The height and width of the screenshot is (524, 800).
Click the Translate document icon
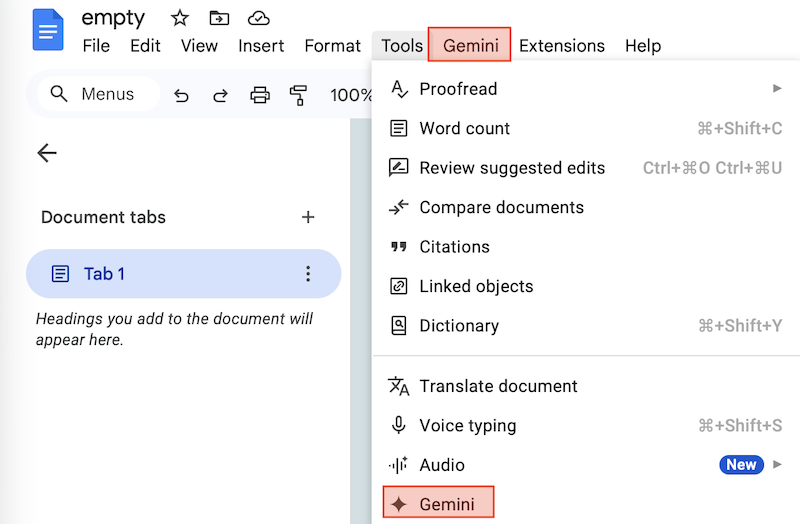click(x=398, y=386)
